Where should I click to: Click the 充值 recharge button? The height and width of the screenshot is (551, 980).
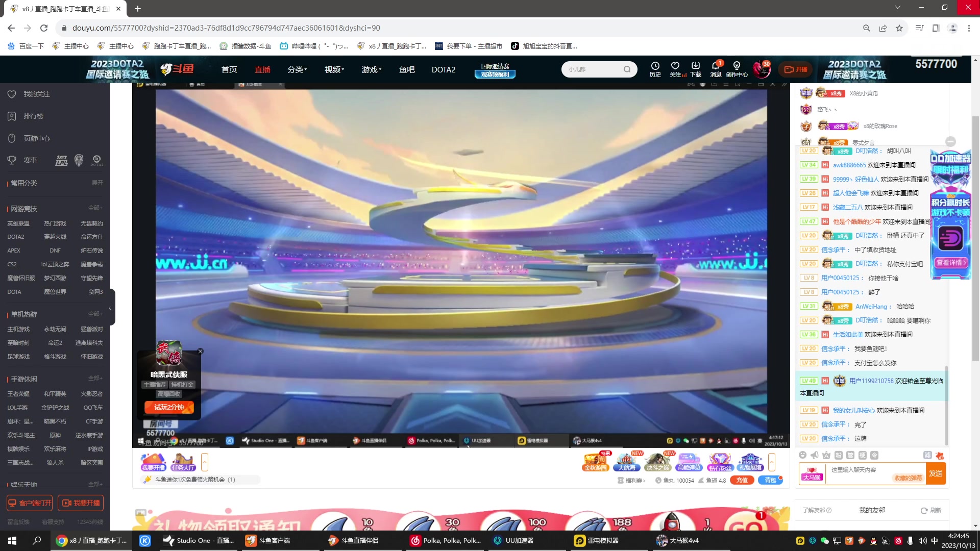(x=742, y=480)
